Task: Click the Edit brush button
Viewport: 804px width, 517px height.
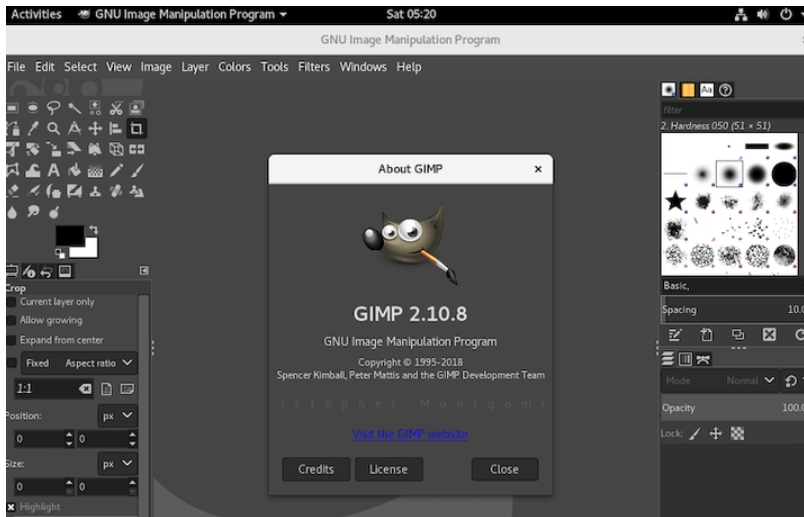Action: tap(675, 335)
